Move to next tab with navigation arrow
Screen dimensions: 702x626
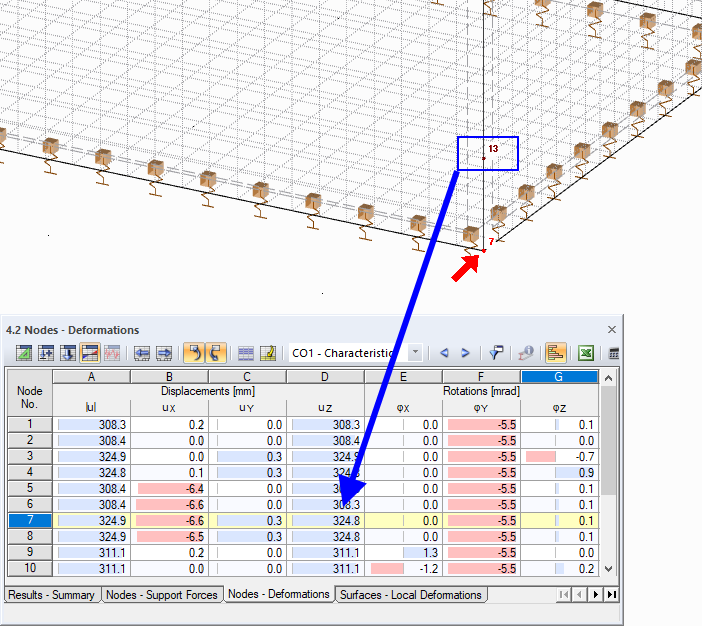[595, 595]
